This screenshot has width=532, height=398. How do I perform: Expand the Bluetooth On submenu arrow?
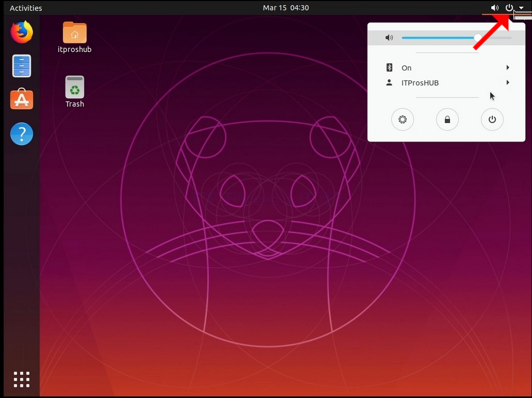click(508, 67)
